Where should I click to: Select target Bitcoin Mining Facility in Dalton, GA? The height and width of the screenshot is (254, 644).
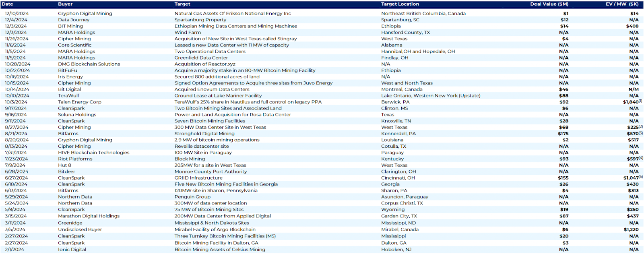pos(216,243)
